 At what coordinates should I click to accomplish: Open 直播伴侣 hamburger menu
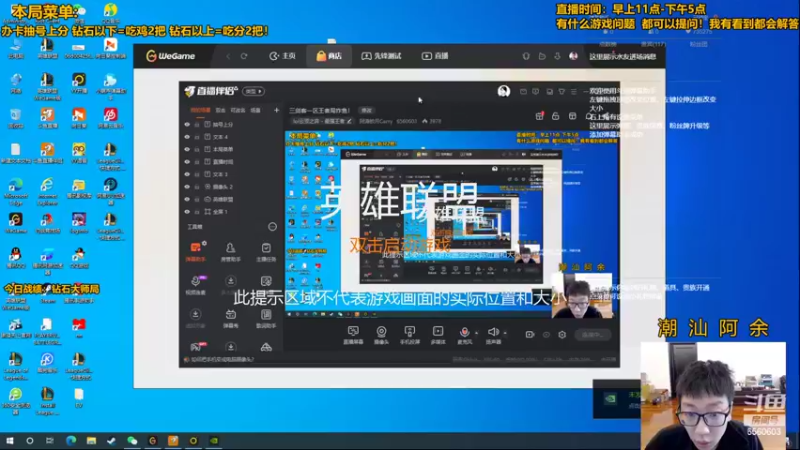point(574,92)
